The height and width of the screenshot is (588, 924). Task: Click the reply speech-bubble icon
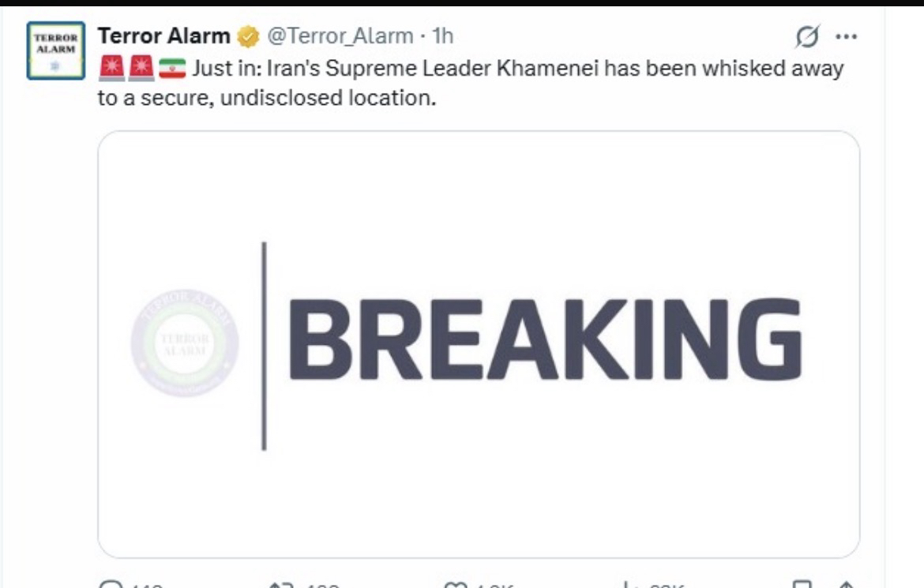tap(111, 585)
